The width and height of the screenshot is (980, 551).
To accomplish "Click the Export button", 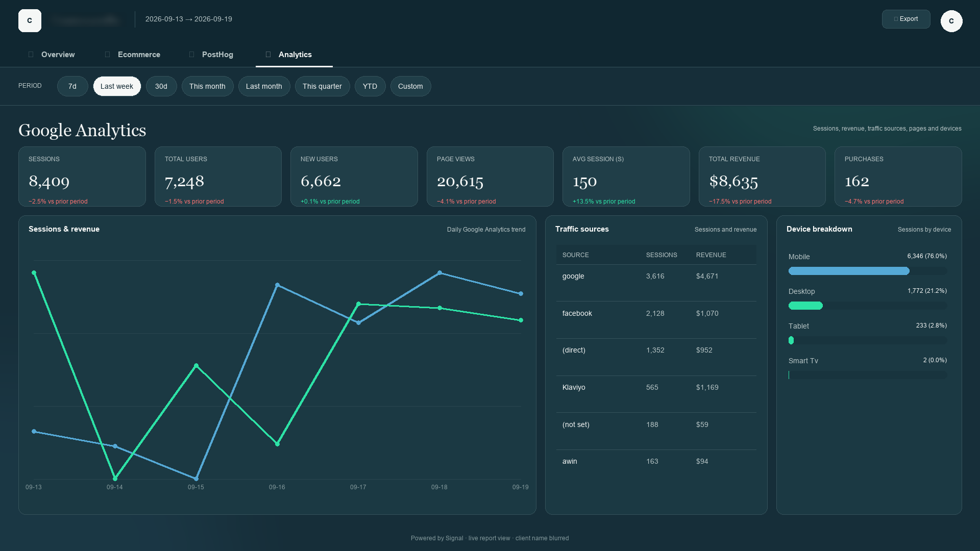I will pyautogui.click(x=906, y=19).
